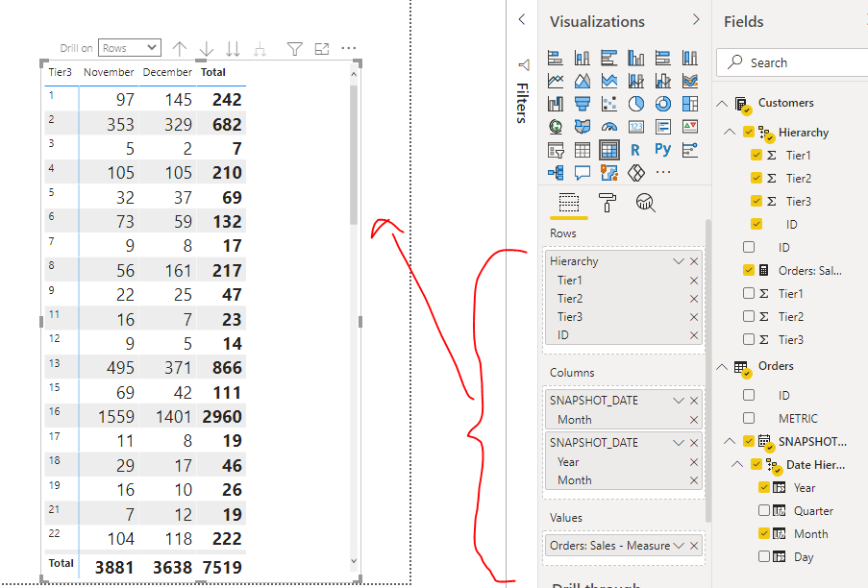Click the Fields pane Search box
Screen dimensions: 868x588
pyautogui.click(x=792, y=62)
